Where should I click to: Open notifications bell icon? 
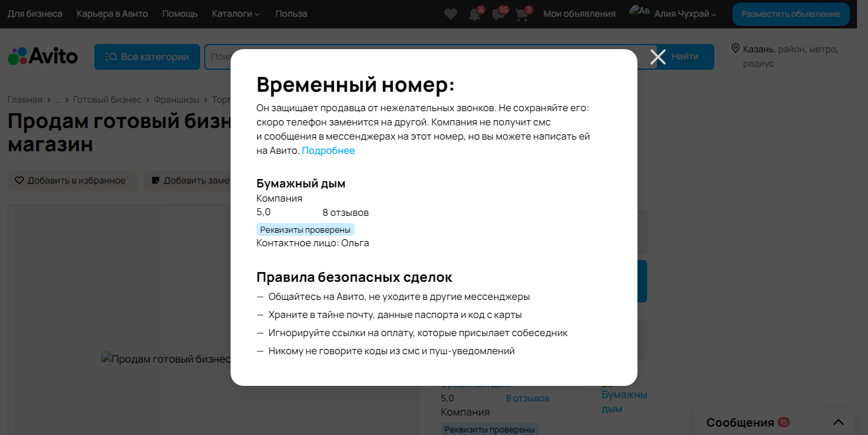pyautogui.click(x=475, y=14)
